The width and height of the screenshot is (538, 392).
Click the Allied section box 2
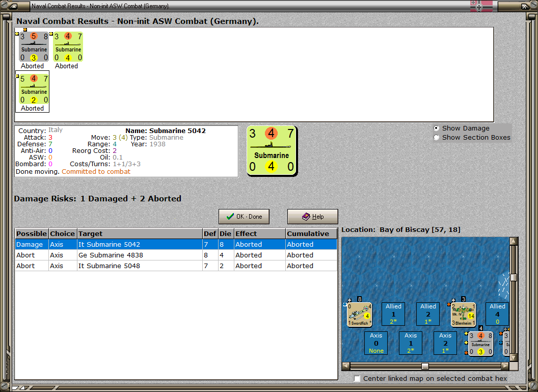[x=428, y=313]
